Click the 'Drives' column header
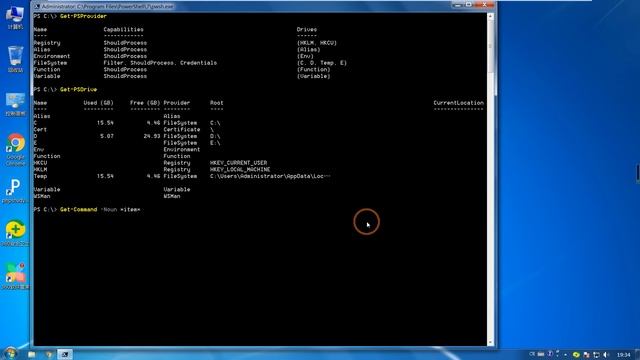This screenshot has width=640, height=360. [x=307, y=29]
